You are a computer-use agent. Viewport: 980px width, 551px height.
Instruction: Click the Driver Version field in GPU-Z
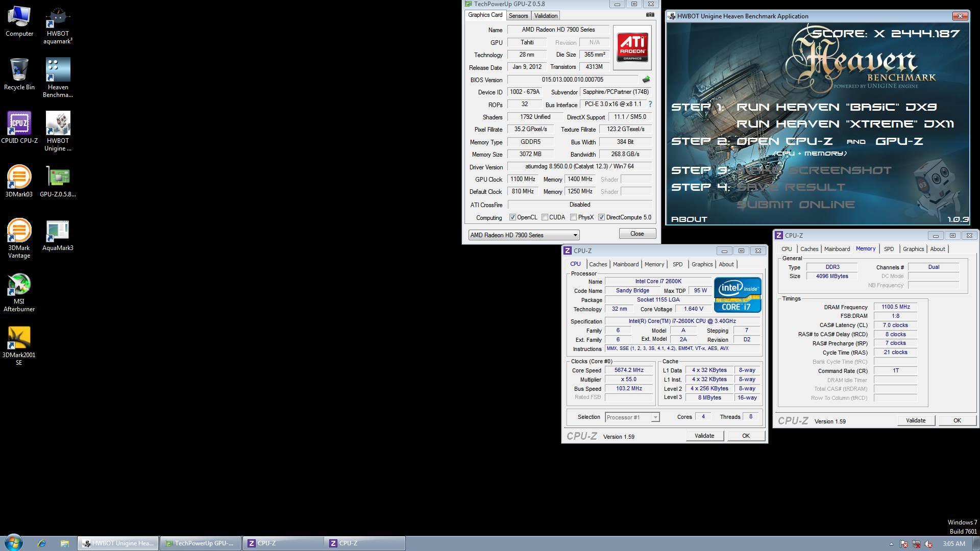pos(579,167)
